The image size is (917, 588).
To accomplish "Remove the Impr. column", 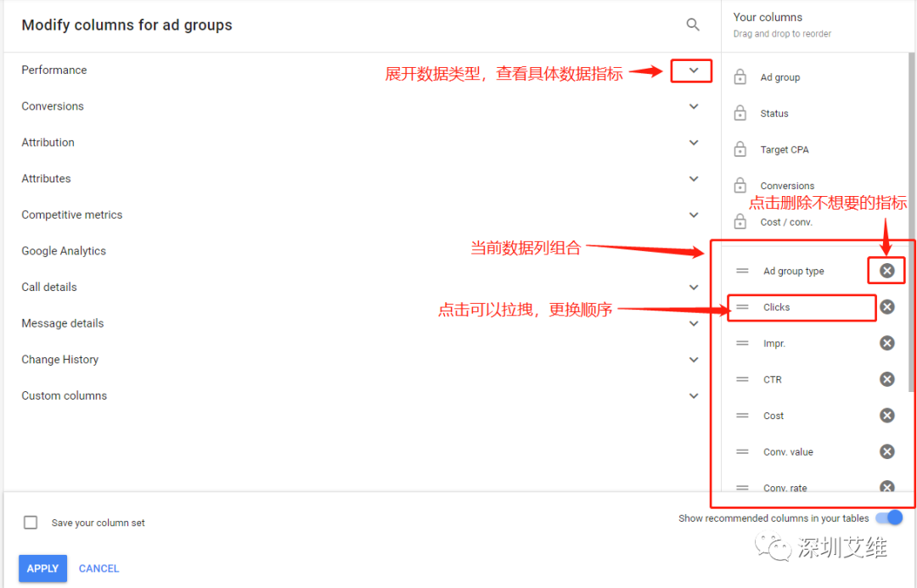I will pyautogui.click(x=886, y=343).
